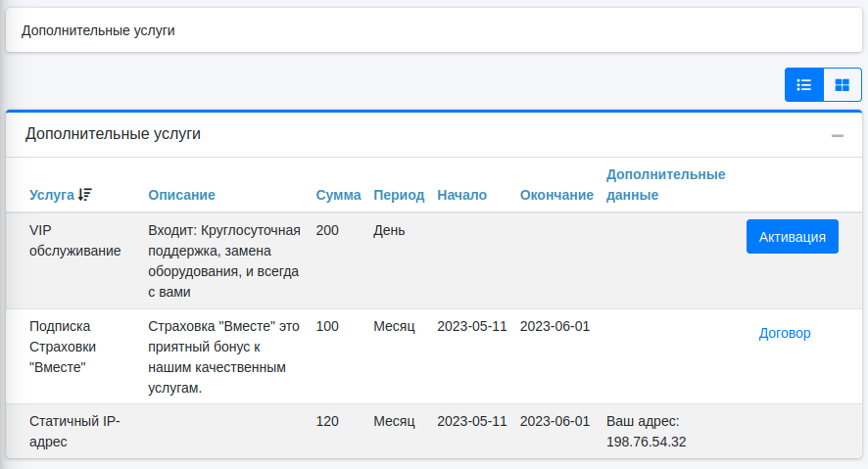
Task: Open the Договор link for insurance subscription
Action: point(785,333)
